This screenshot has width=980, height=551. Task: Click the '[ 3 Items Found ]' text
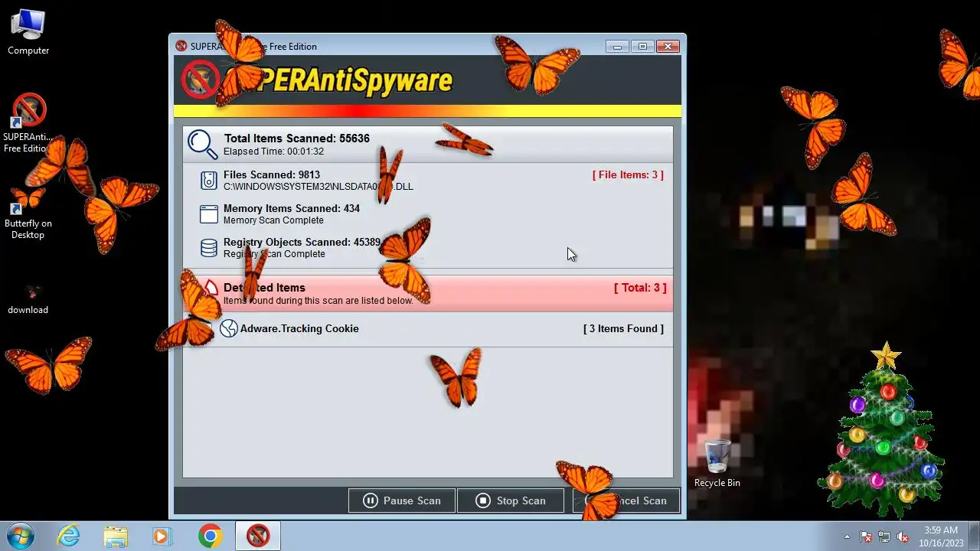pos(623,328)
